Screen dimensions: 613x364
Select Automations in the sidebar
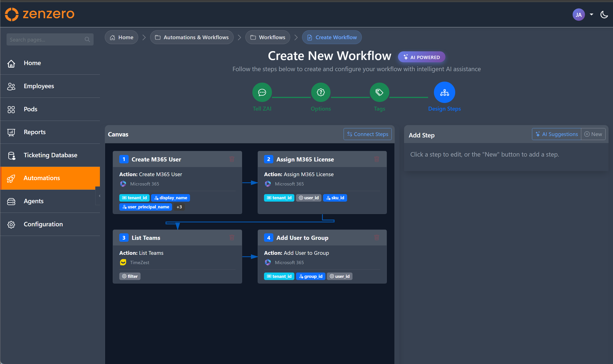click(x=50, y=178)
